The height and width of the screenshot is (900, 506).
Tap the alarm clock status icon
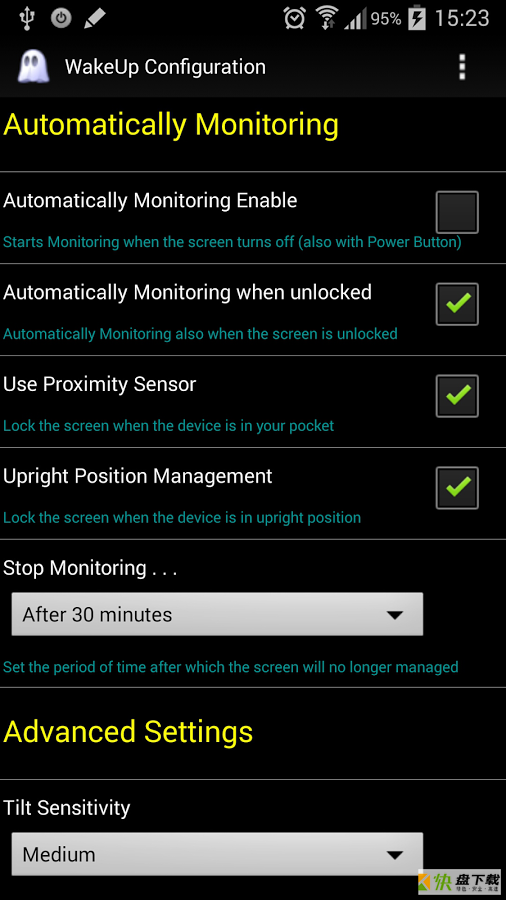pos(294,19)
